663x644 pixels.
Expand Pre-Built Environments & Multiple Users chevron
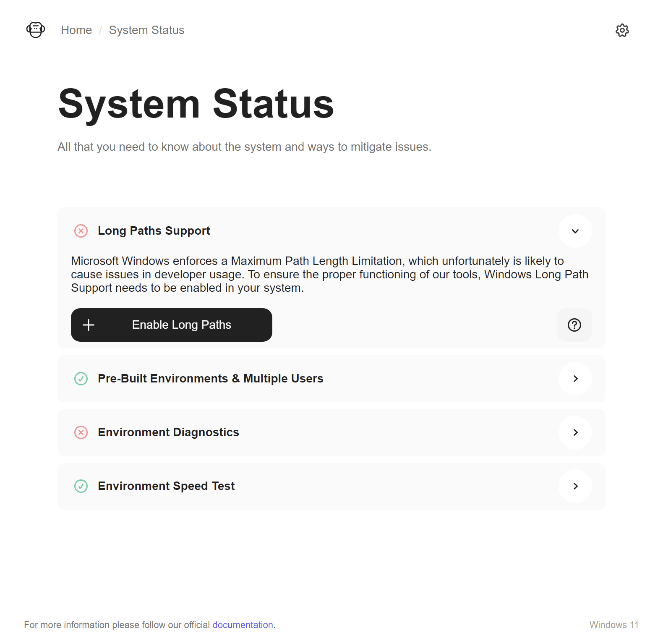(575, 379)
